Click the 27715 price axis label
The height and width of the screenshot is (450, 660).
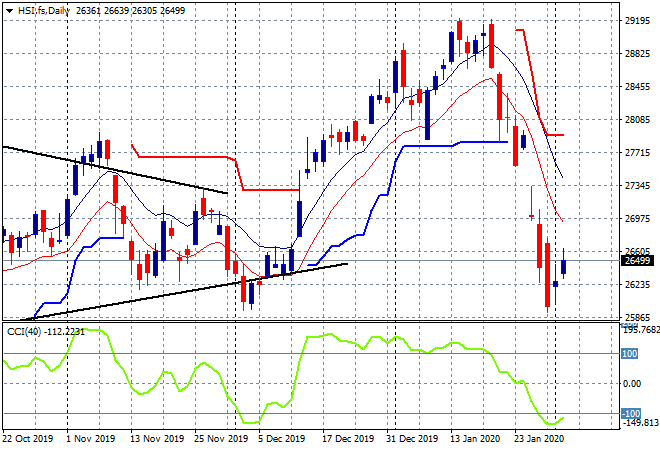(637, 152)
